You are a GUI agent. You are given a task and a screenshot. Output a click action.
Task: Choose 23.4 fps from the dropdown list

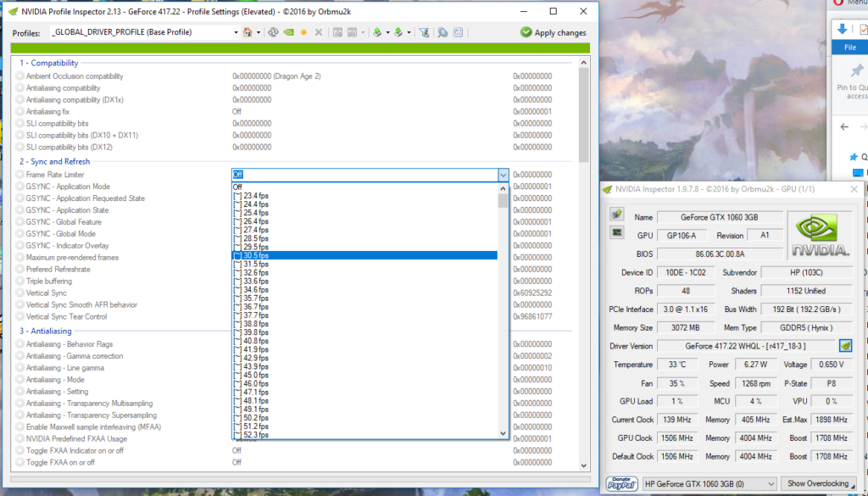(x=364, y=195)
